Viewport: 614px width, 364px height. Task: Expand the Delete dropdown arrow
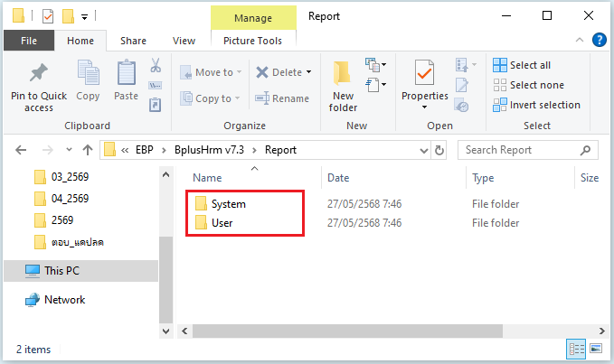click(308, 72)
